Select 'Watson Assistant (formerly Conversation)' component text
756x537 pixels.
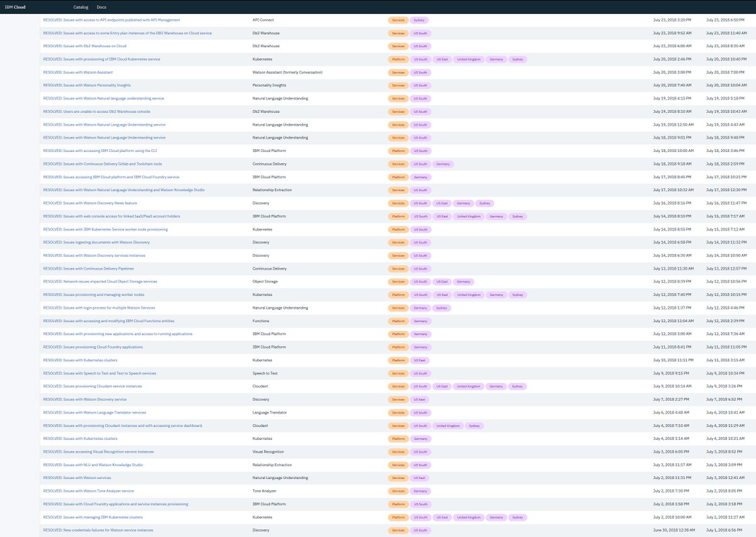[x=287, y=72]
